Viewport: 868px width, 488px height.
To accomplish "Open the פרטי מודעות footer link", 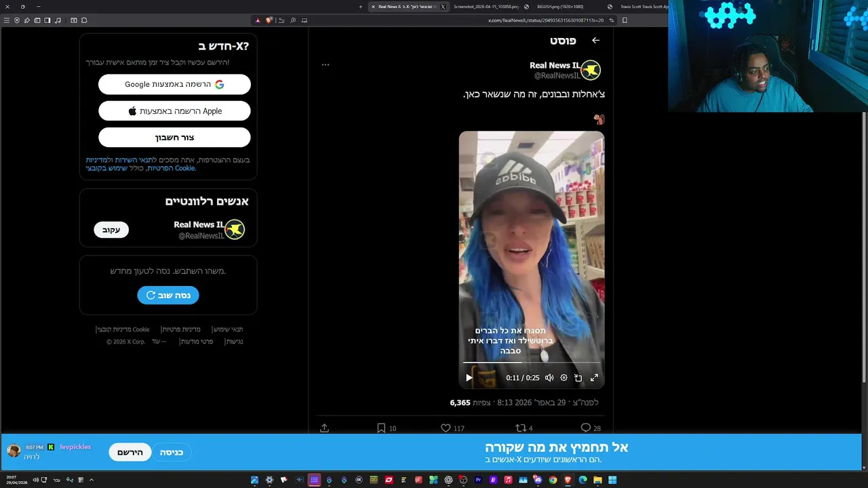I will 197,342.
